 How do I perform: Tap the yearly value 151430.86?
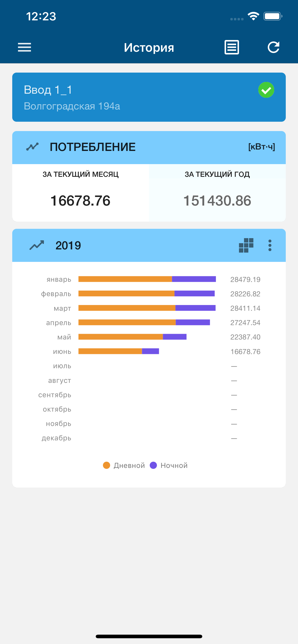pyautogui.click(x=217, y=201)
